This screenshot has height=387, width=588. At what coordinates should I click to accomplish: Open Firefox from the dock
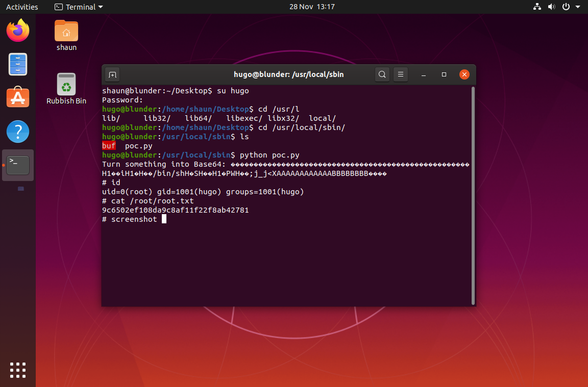click(x=18, y=31)
